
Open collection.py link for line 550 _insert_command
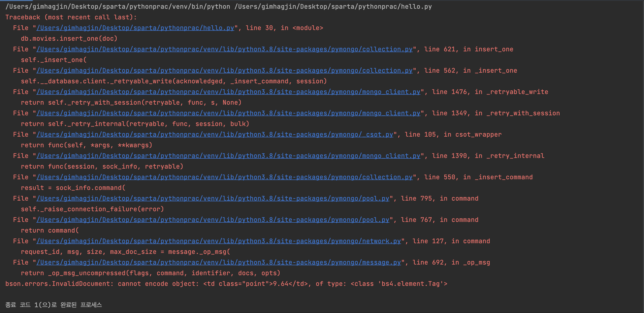point(225,177)
